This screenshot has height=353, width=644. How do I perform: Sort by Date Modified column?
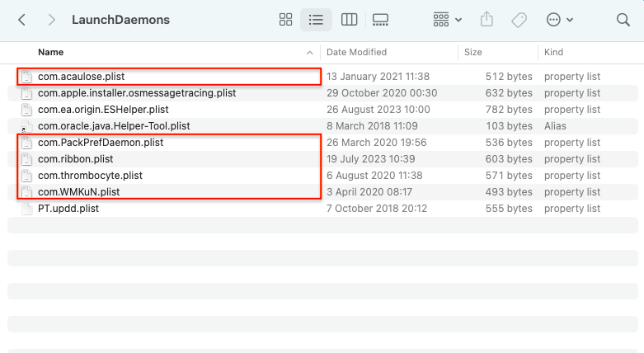tap(356, 52)
